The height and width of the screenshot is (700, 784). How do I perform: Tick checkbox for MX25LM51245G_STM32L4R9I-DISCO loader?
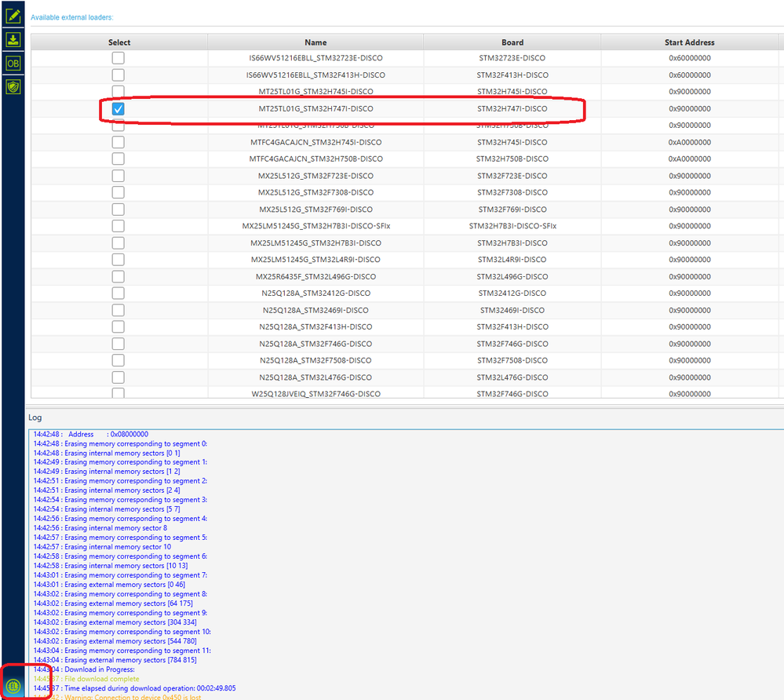[x=118, y=260]
